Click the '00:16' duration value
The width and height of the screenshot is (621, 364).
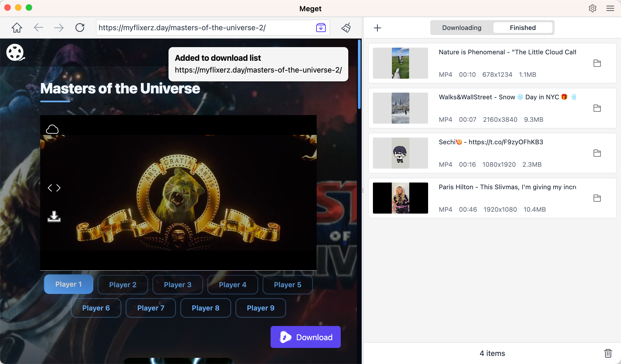point(467,164)
